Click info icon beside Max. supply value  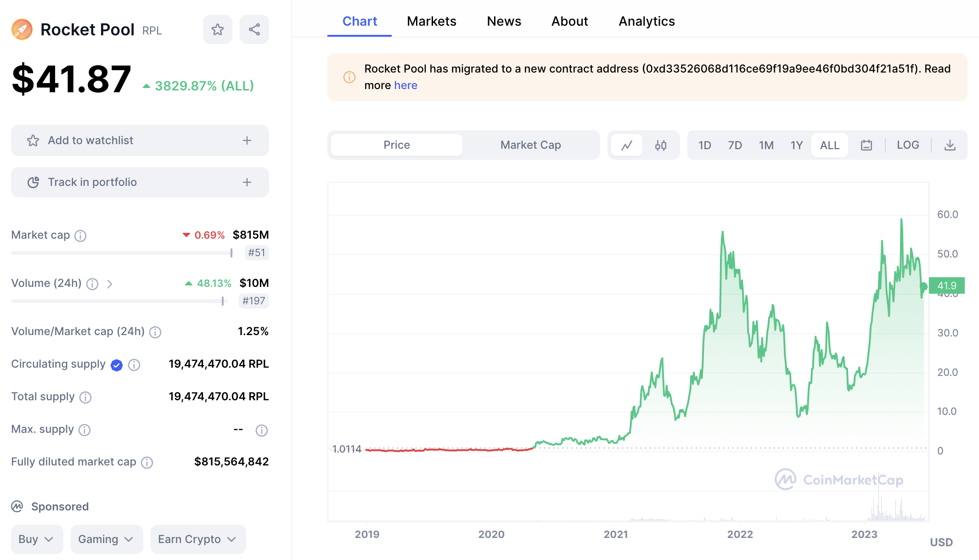262,431
